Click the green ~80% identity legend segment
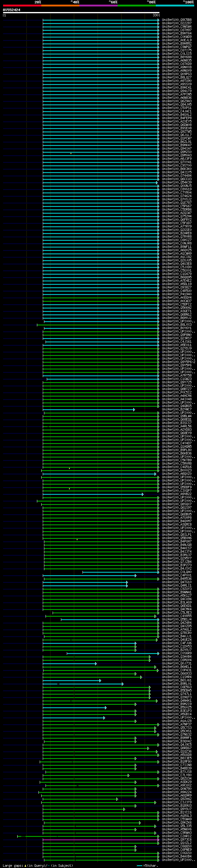This screenshot has height=868, width=197. click(x=137, y=6)
